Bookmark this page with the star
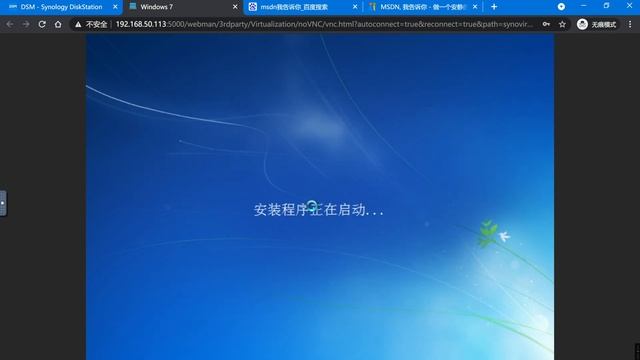Viewport: 640px width, 360px height. tap(562, 24)
